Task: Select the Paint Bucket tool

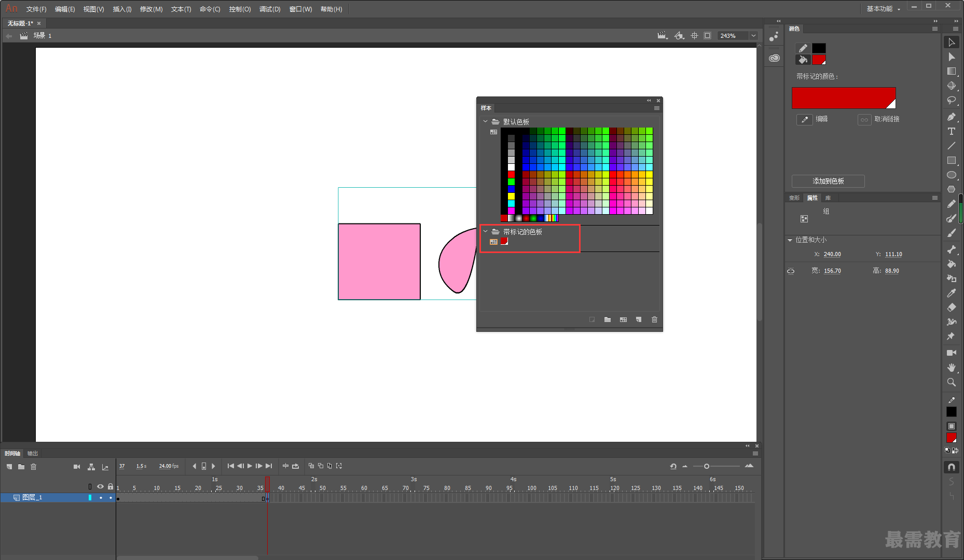Action: (951, 264)
